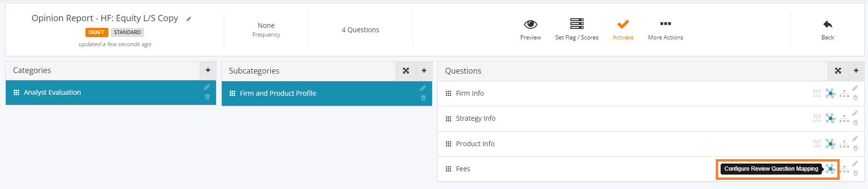This screenshot has height=189, width=868.
Task: Edit the Analyst Evaluation category
Action: coord(206,87)
